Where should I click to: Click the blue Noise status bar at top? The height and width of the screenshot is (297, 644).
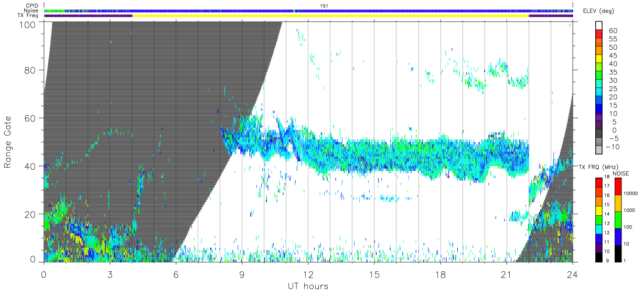[x=308, y=10]
